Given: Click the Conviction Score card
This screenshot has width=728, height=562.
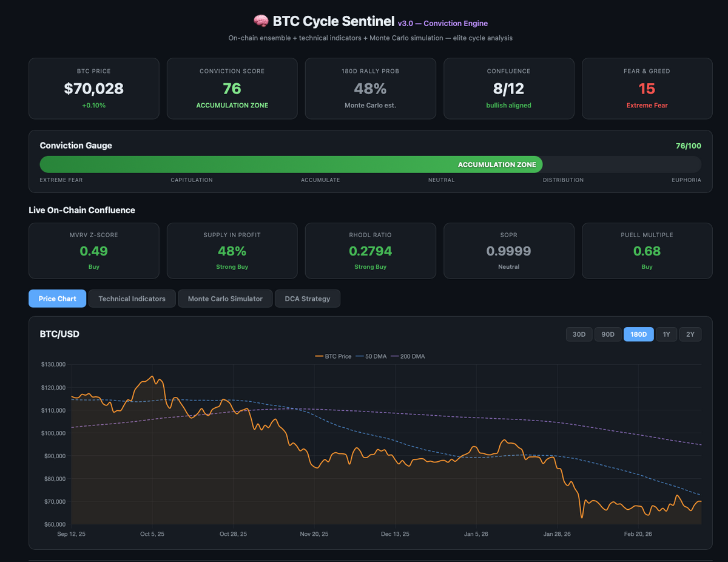Looking at the screenshot, I should [232, 89].
